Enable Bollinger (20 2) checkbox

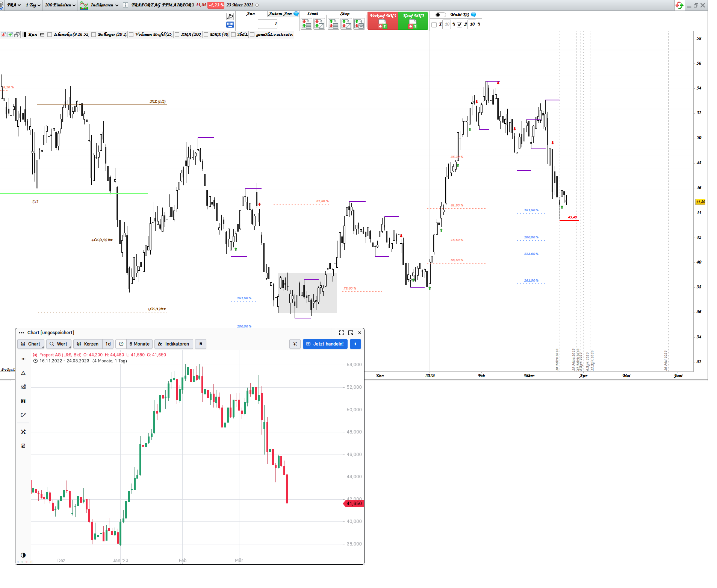click(94, 35)
